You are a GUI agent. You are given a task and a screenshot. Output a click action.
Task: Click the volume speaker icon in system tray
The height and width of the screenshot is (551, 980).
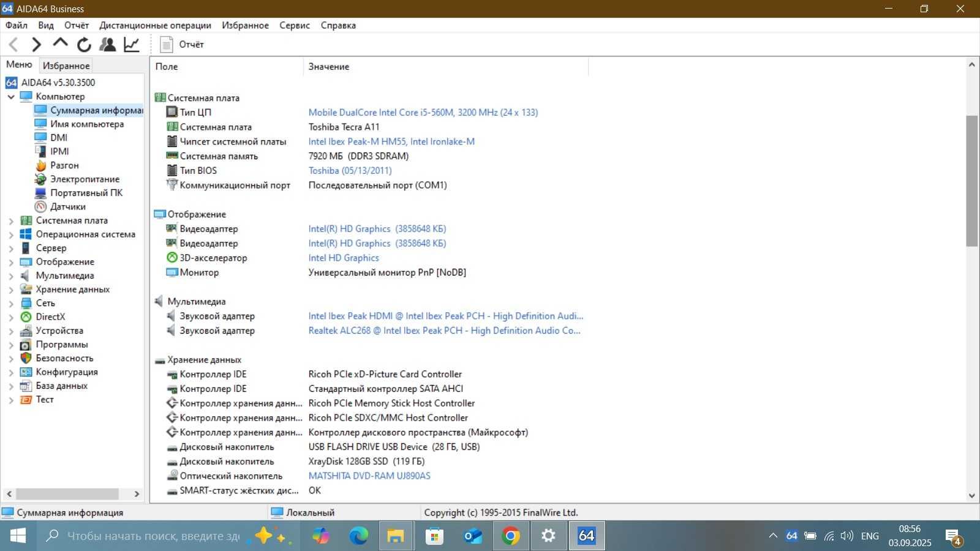[847, 536]
